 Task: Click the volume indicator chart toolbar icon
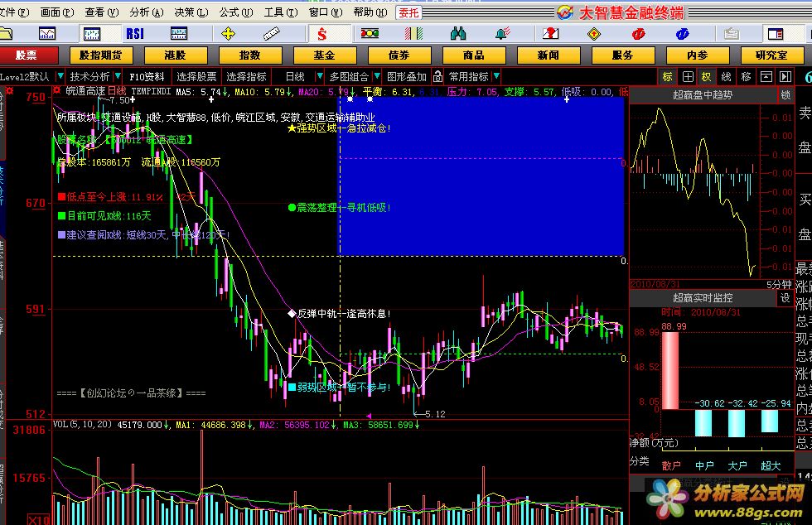[179, 34]
